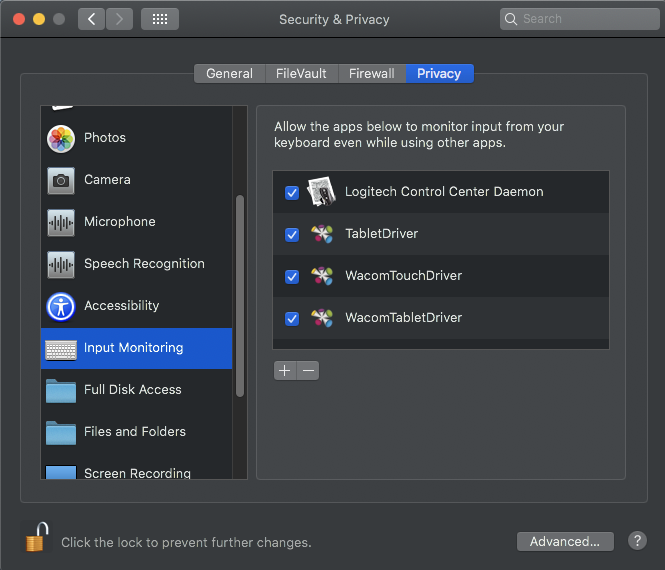Select the WacomTouchDriver name text
Viewport: 665px width, 570px height.
pos(404,276)
